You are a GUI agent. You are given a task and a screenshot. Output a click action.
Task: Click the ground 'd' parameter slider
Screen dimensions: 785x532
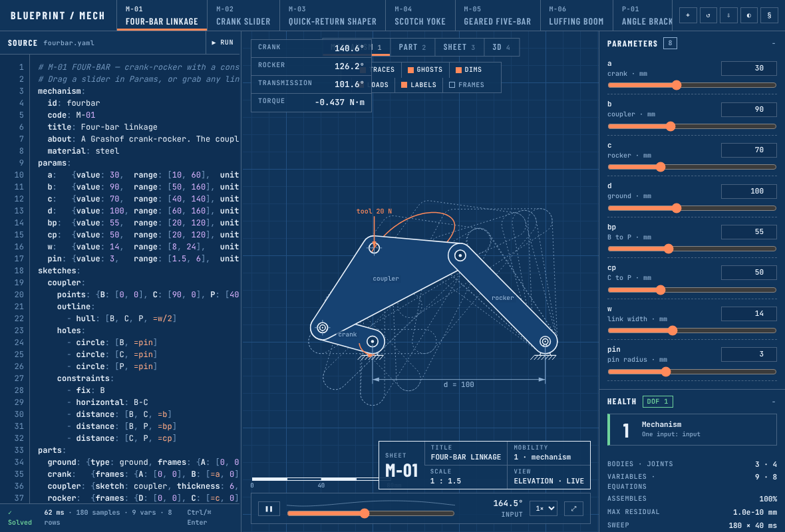click(692, 208)
